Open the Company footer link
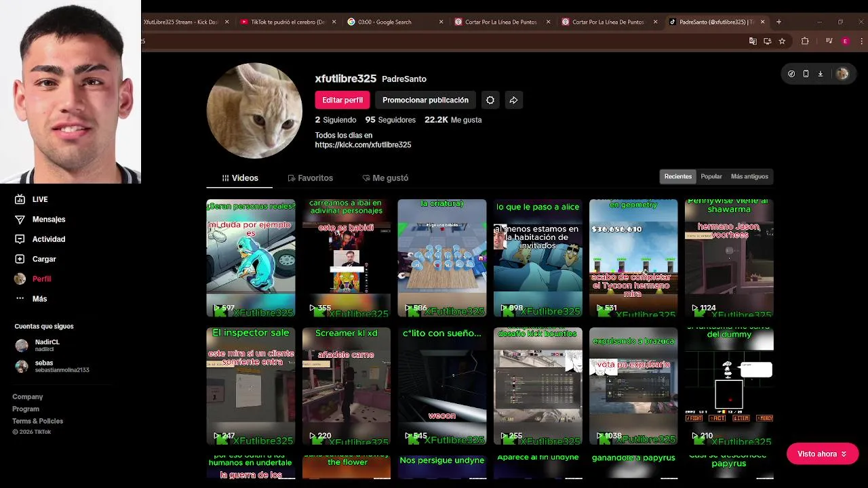Viewport: 868px width, 488px height. (x=27, y=397)
